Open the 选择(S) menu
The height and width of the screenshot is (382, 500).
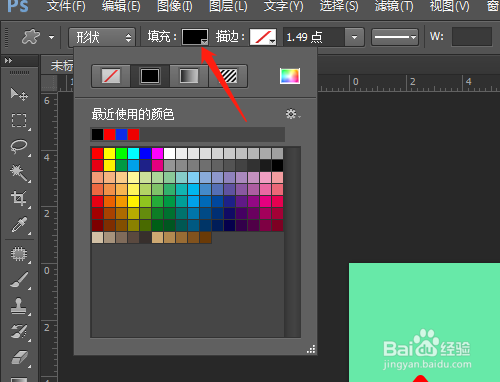339,6
